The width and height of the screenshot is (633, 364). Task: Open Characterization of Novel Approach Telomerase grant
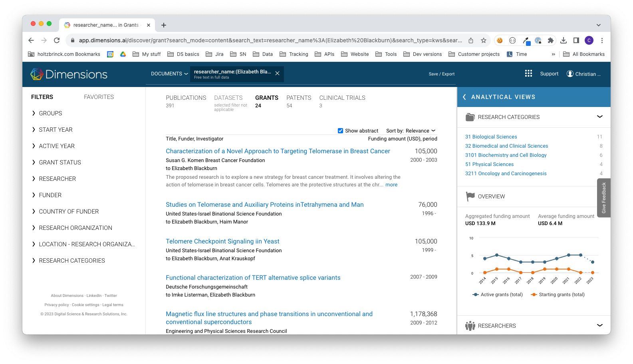pos(278,151)
